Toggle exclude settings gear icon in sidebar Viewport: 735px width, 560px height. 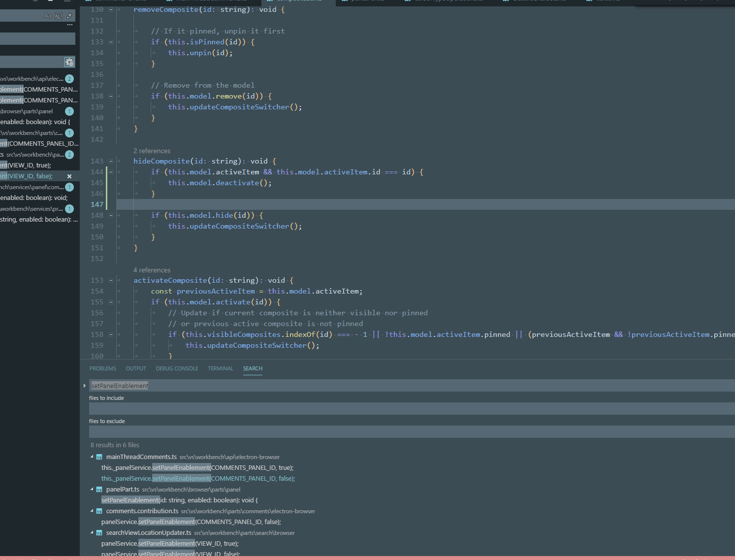[x=69, y=62]
